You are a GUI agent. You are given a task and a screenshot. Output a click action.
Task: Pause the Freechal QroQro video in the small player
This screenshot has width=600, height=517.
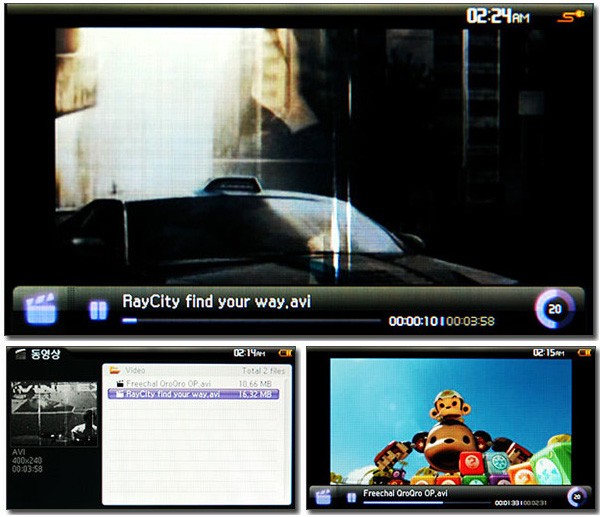(x=351, y=497)
